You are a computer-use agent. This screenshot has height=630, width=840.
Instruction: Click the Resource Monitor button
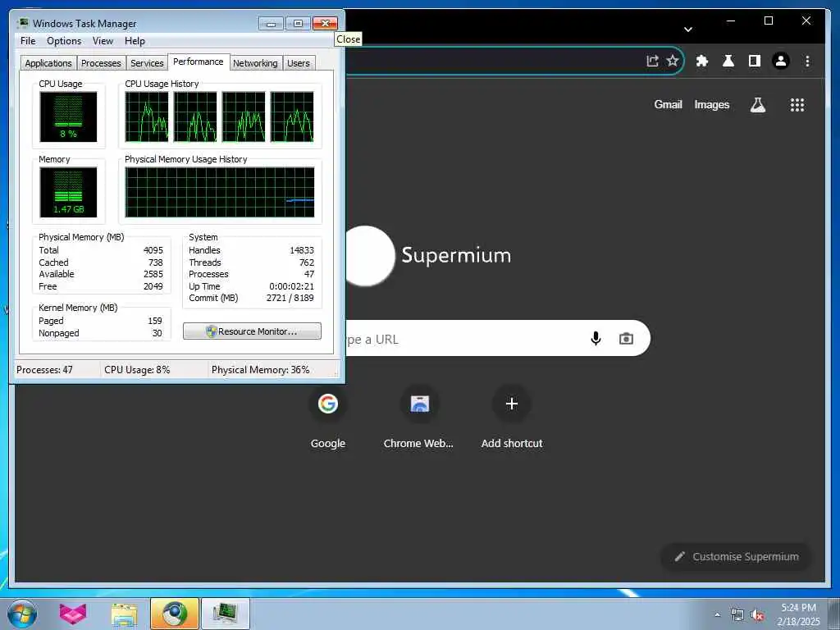253,331
